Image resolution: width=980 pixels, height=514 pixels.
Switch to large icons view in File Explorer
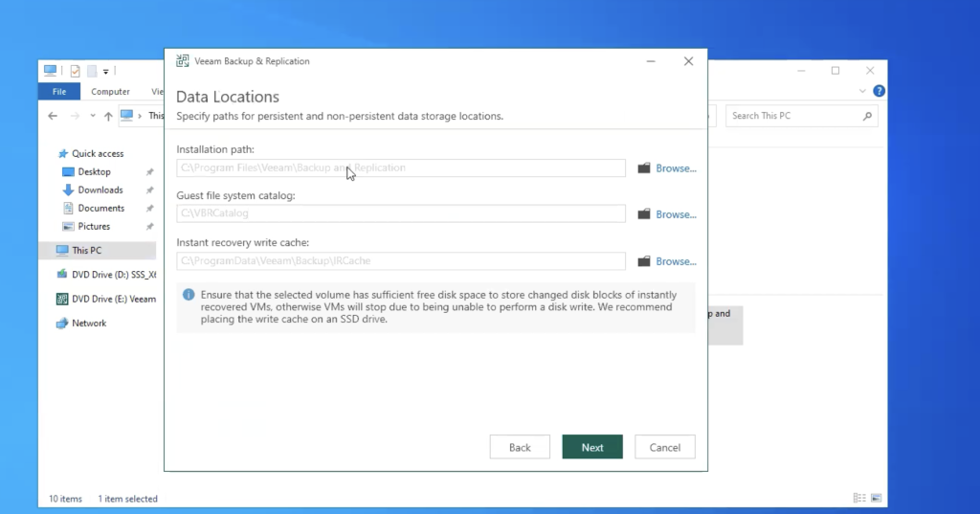pos(877,498)
